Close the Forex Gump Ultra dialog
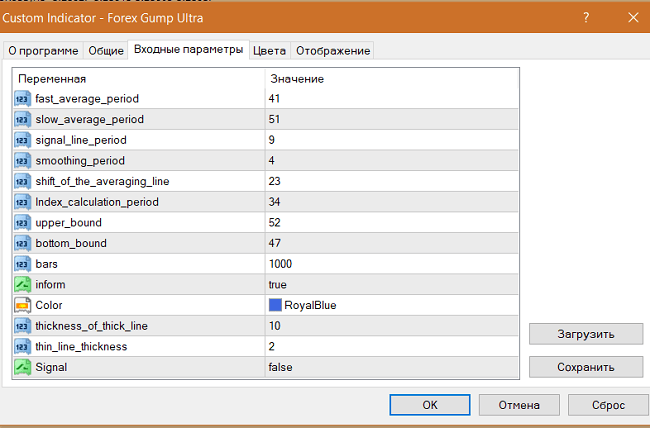 coord(633,17)
